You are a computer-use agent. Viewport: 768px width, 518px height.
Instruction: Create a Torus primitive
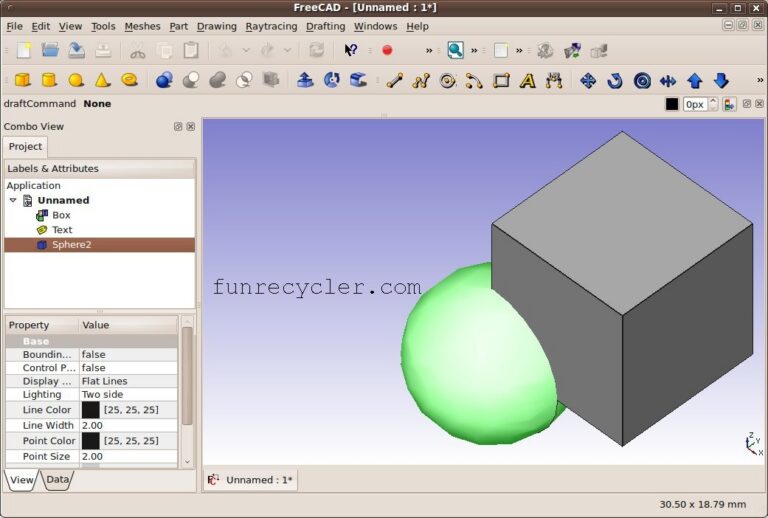tap(129, 80)
